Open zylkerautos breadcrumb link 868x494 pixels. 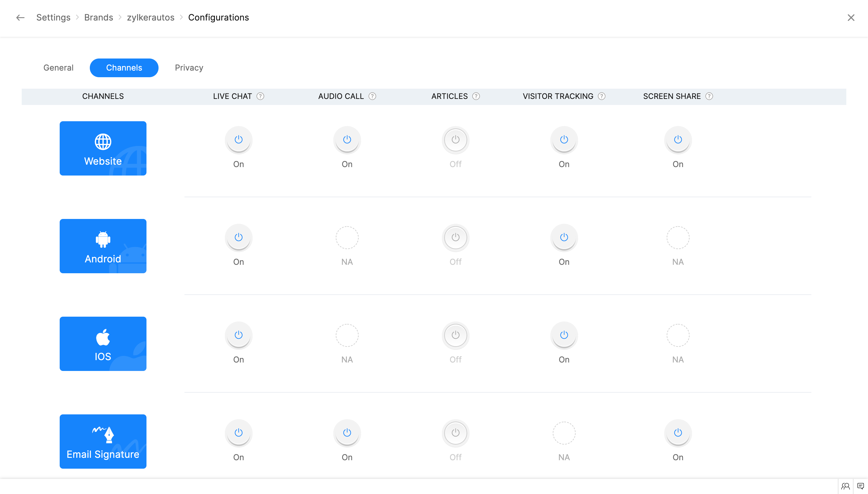tap(151, 17)
